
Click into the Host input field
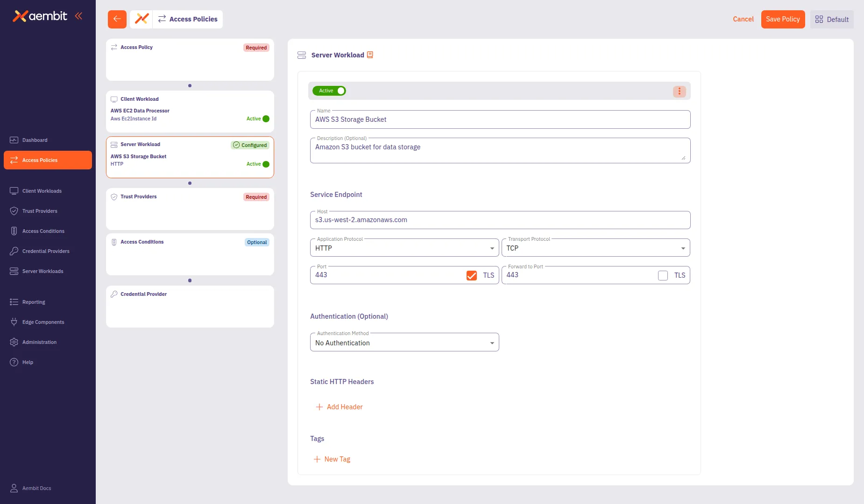click(x=500, y=220)
